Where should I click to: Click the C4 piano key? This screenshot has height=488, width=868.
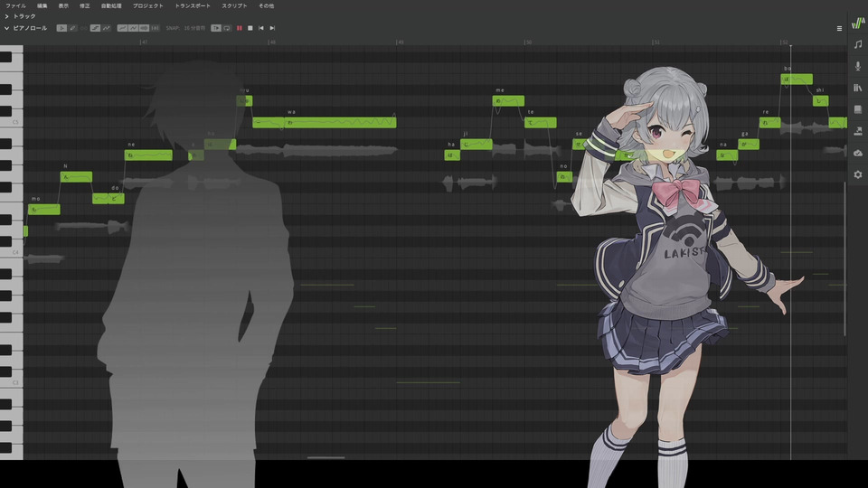[x=12, y=250]
